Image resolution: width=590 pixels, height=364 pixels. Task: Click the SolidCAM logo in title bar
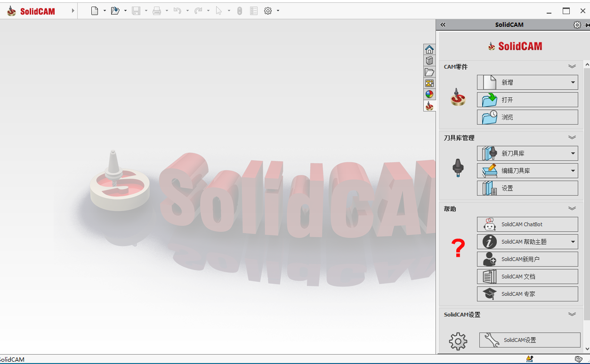(x=31, y=11)
